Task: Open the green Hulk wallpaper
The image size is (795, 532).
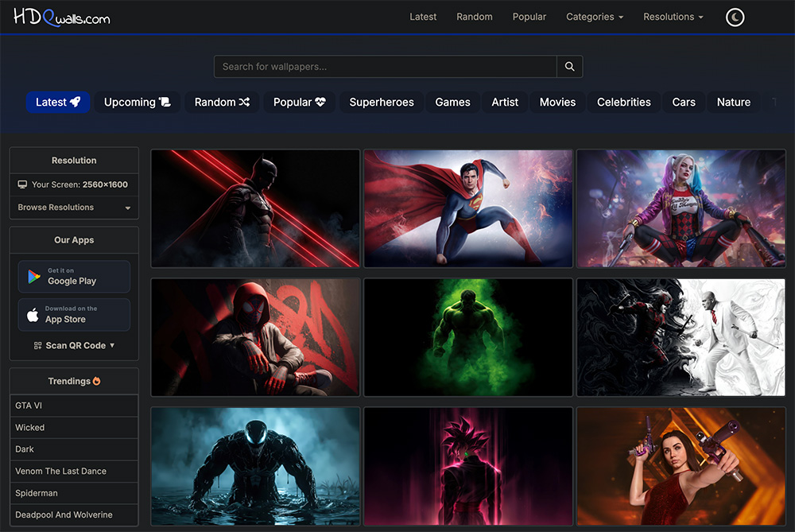Action: click(x=468, y=337)
